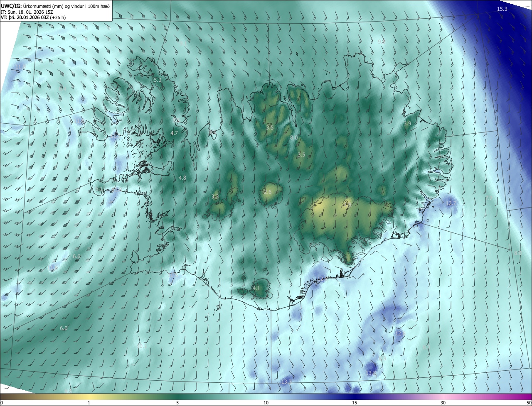Click the 3.9 value in the northeast
Image resolution: width=532 pixels, height=406 pixels.
click(x=407, y=124)
